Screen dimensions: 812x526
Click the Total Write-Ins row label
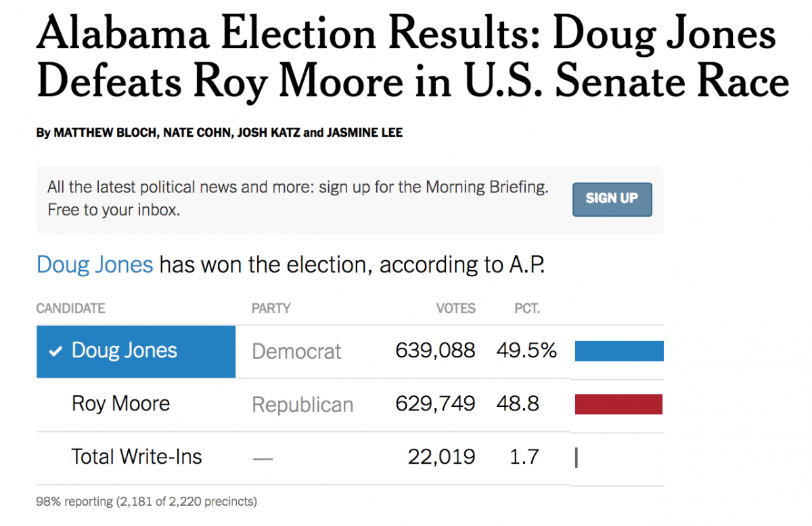(x=137, y=457)
